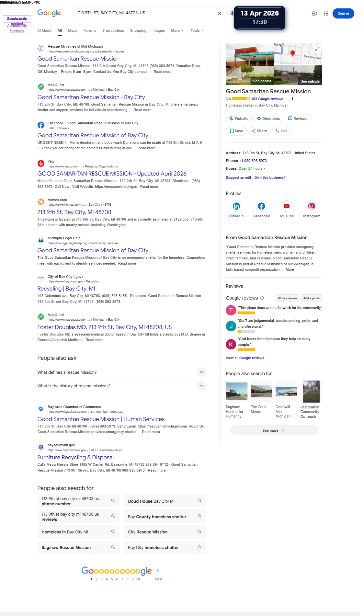The width and height of the screenshot is (364, 616).
Task: Open Restoration Community Outreach thumbnail
Action: [311, 391]
